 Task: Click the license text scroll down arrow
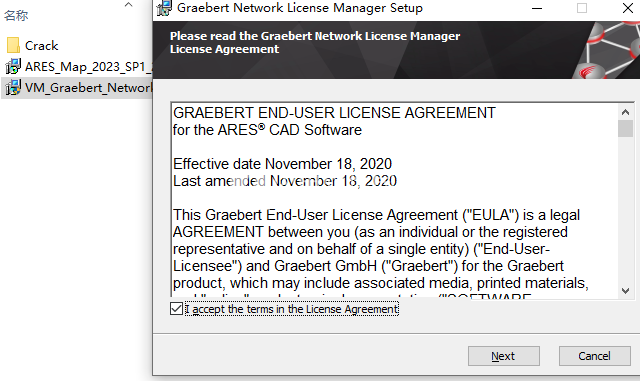click(x=625, y=290)
